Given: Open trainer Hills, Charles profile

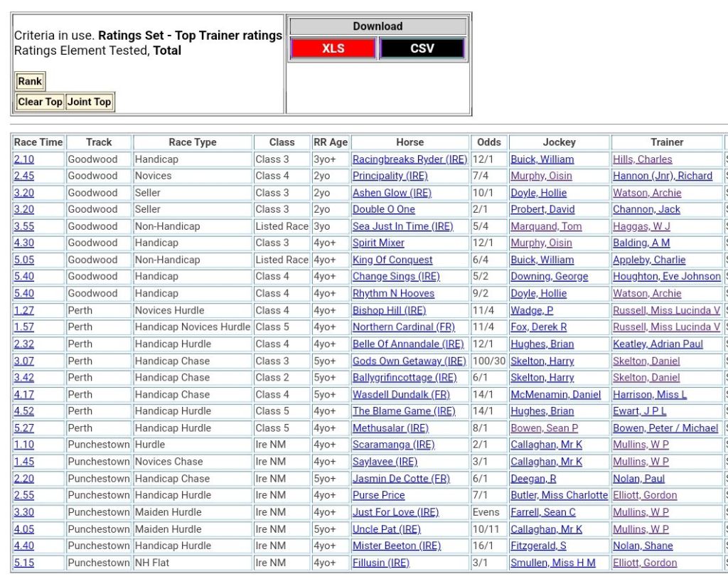Looking at the screenshot, I should (x=642, y=159).
